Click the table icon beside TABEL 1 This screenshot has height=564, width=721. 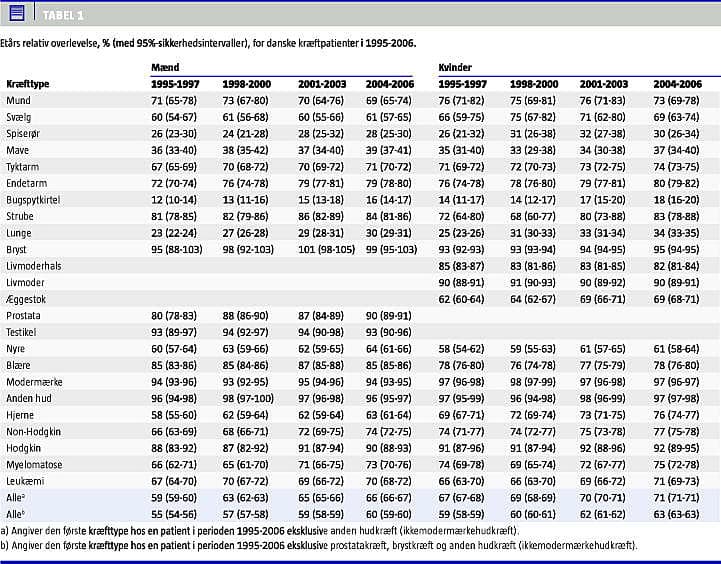pyautogui.click(x=17, y=12)
